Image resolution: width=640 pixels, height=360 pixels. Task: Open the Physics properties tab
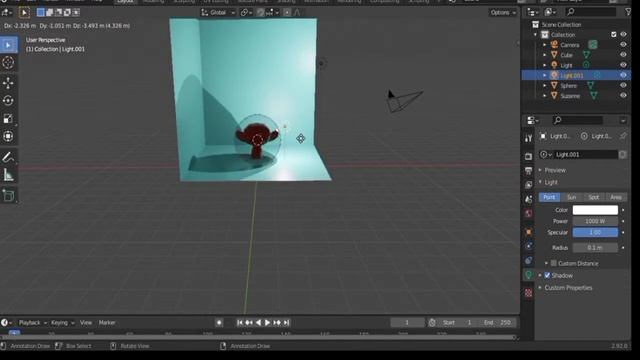(529, 246)
